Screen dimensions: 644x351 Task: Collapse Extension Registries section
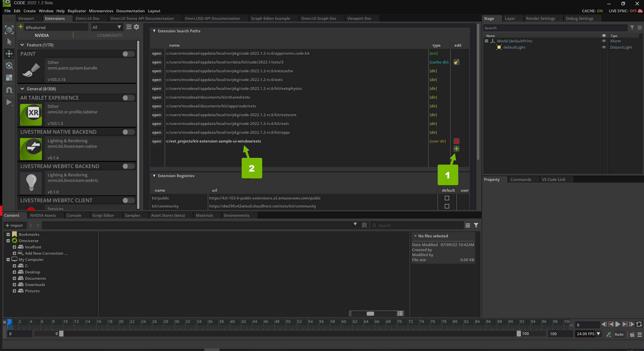(x=154, y=176)
